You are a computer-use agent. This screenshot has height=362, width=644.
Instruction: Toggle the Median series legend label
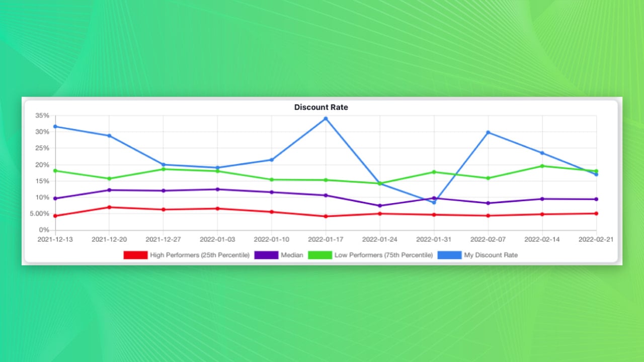coord(292,255)
